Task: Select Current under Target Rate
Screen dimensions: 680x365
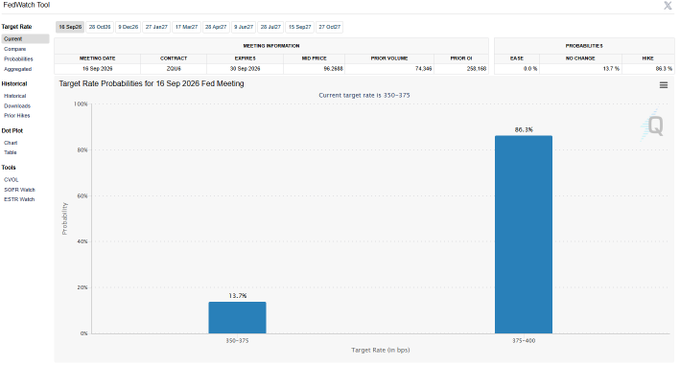Action: [x=25, y=39]
